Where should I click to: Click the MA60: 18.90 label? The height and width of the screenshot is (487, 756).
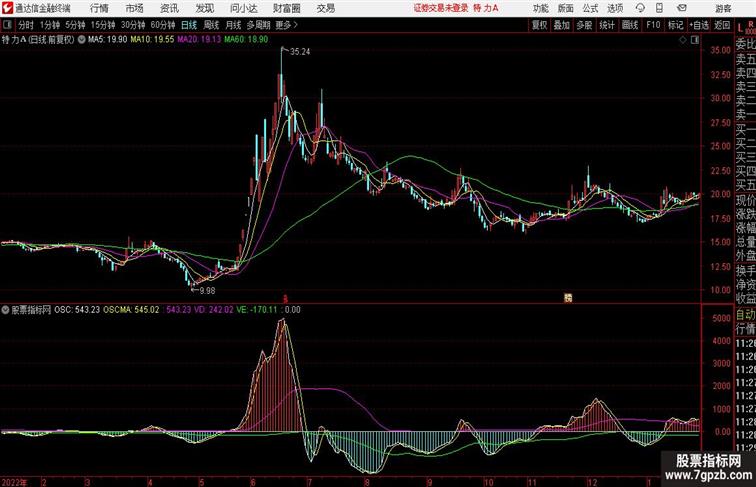[246, 40]
